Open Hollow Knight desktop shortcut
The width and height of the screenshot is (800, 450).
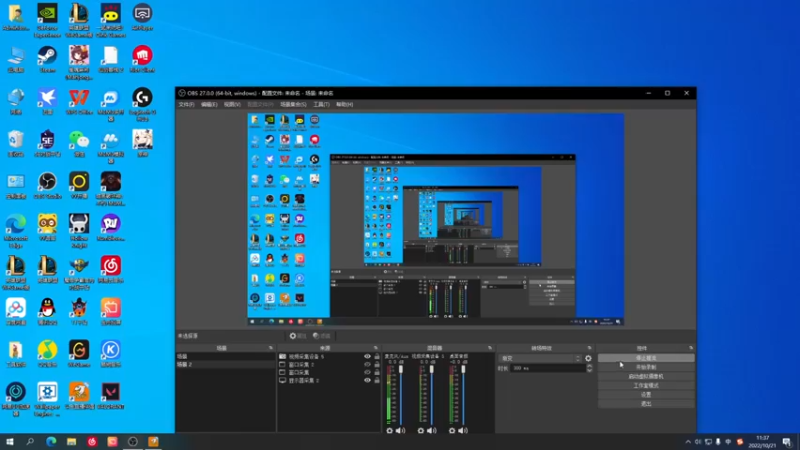point(79,231)
